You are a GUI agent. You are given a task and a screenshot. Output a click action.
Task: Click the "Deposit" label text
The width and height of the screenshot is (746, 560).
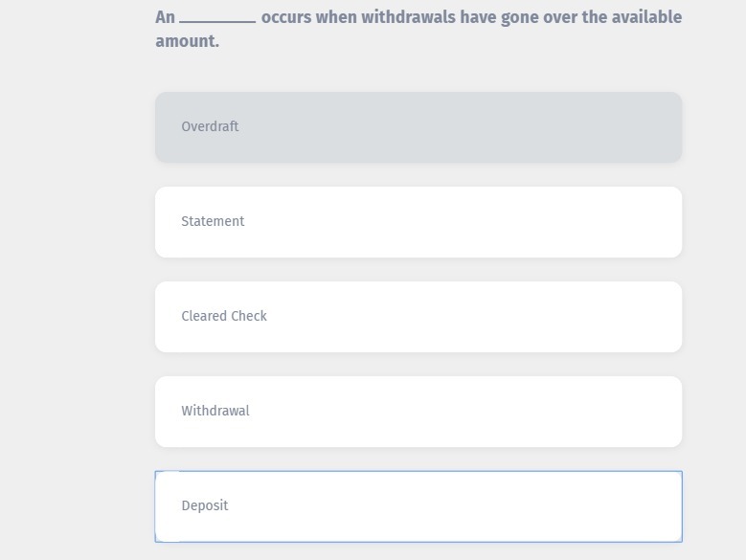(205, 505)
